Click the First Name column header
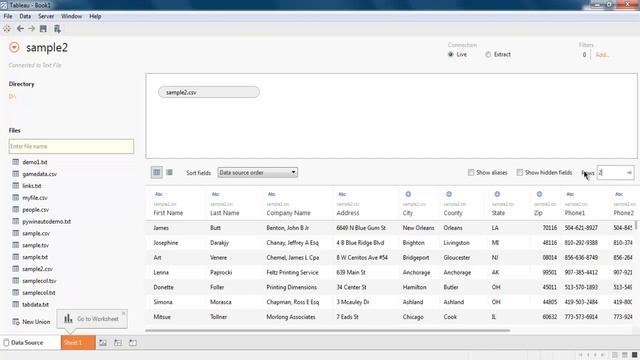 click(168, 213)
